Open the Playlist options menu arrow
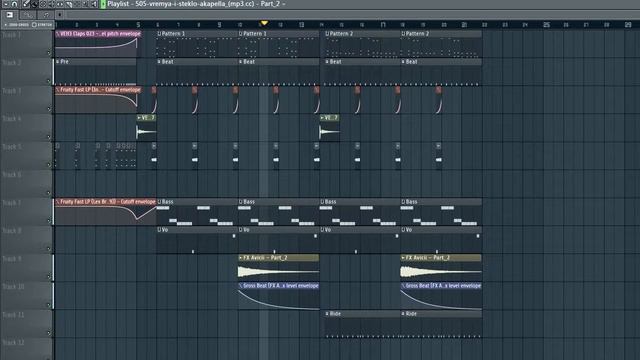The image size is (640, 360). click(6, 4)
